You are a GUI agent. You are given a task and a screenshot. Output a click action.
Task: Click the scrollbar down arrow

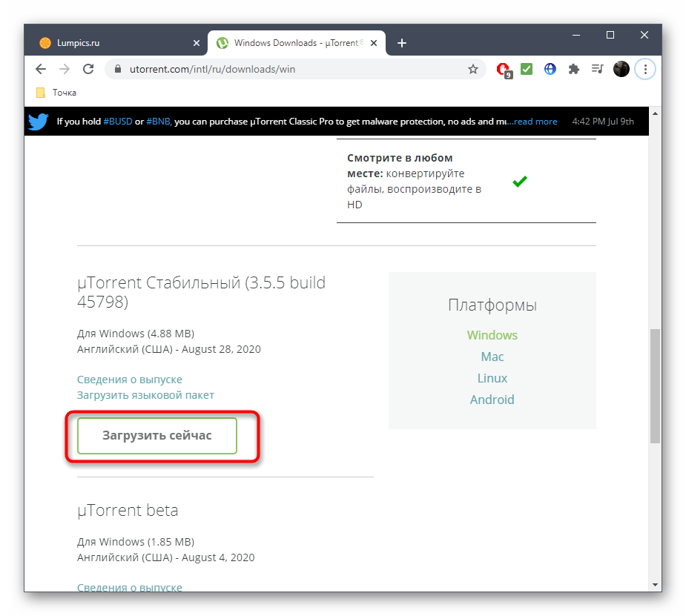pos(655,585)
